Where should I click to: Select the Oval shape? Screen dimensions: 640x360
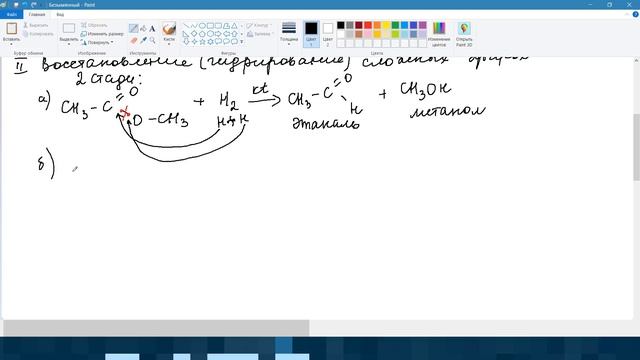tap(202, 26)
